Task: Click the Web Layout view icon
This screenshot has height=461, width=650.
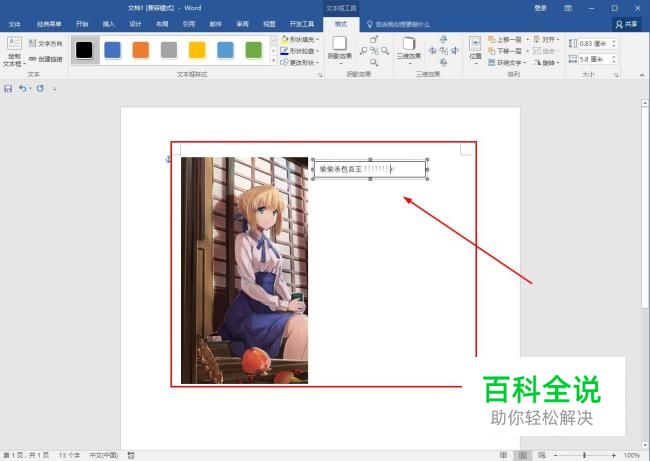Action: click(542, 455)
